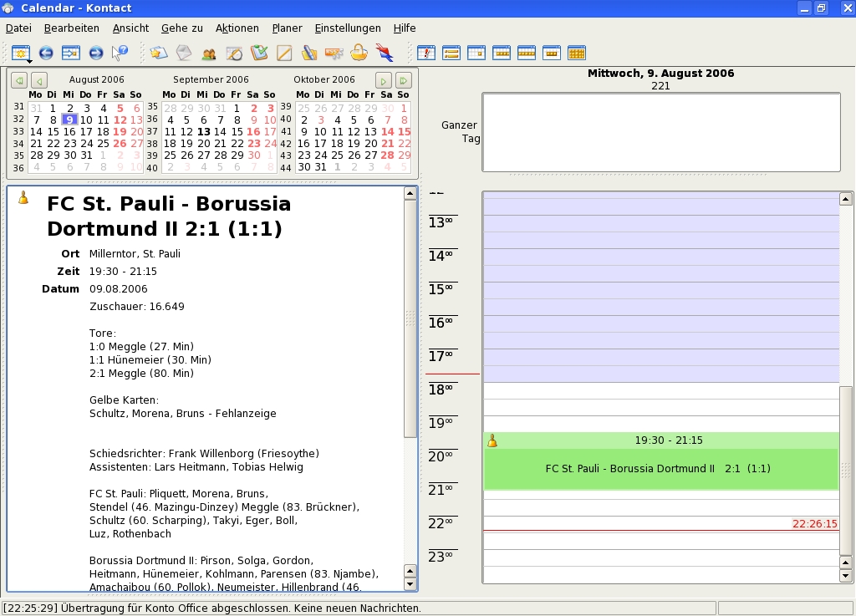The image size is (856, 616).
Task: Open the To-do list checkmark icon
Action: [x=259, y=53]
